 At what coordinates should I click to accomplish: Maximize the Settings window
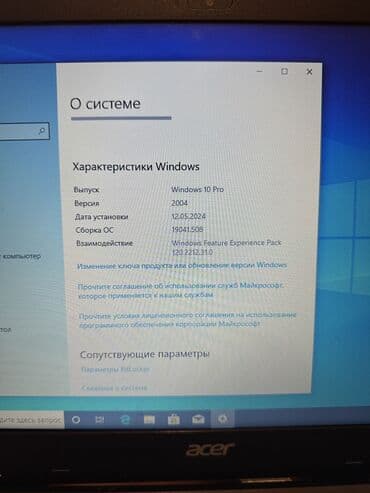click(x=284, y=71)
